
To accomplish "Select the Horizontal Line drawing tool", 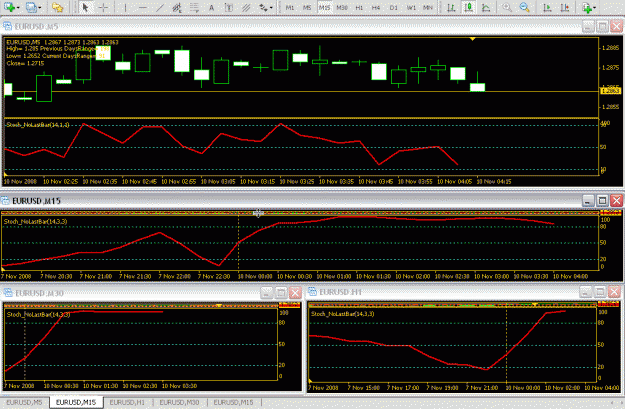I will (x=143, y=7).
